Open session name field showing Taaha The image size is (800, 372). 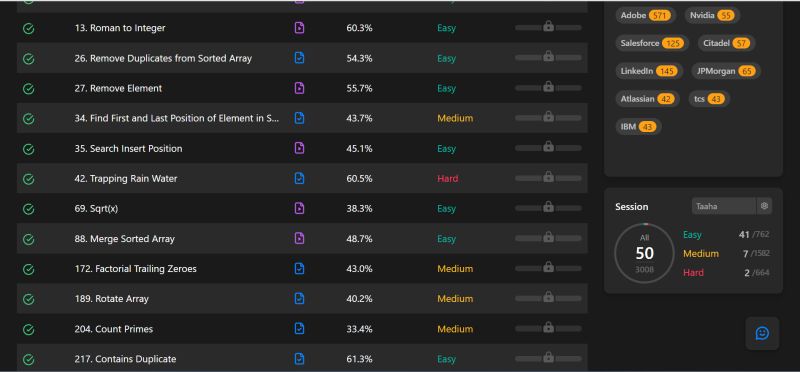point(724,206)
